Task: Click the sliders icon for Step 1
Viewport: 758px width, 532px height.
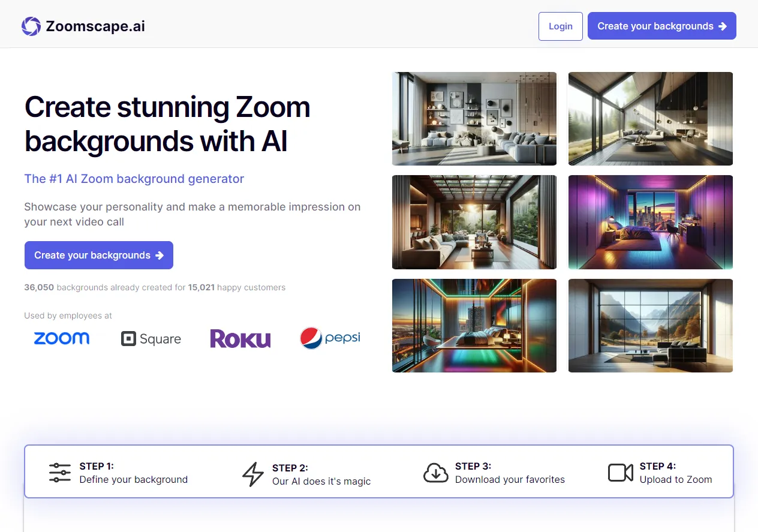Action: (x=60, y=473)
